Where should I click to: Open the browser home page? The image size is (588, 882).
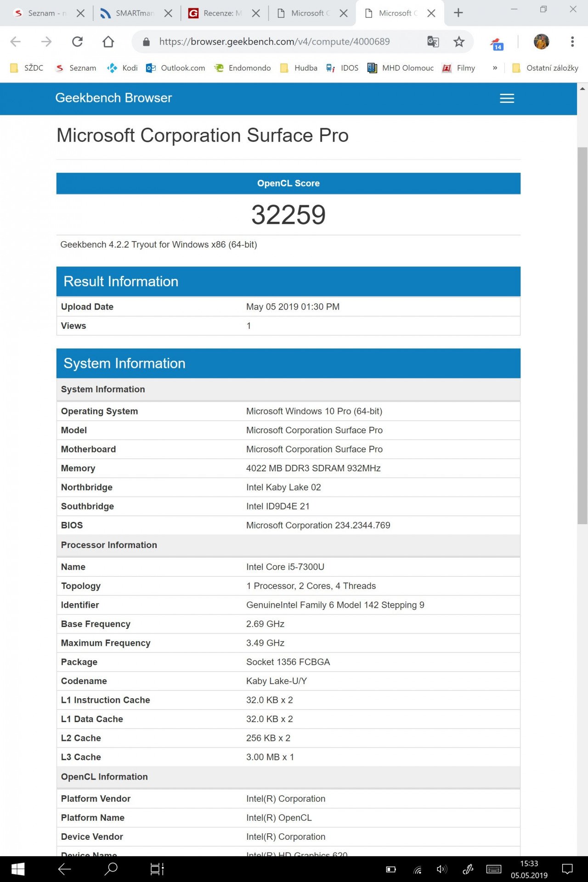[108, 42]
